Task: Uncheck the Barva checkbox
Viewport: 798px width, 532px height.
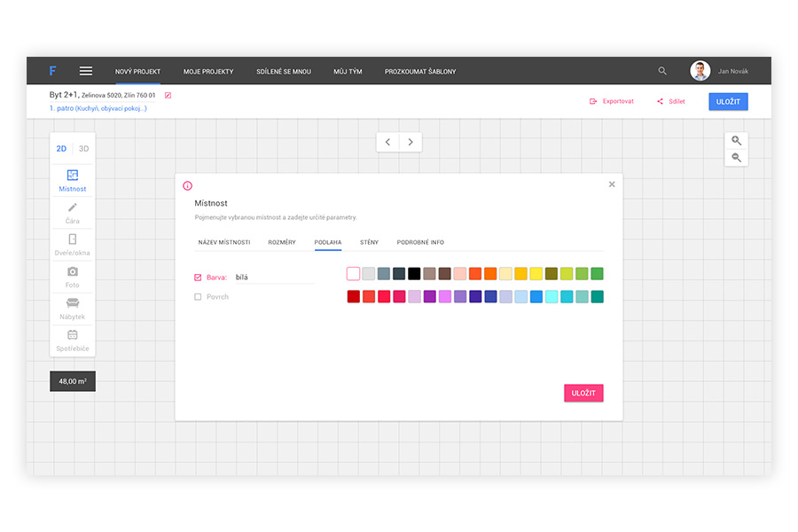Action: tap(198, 278)
